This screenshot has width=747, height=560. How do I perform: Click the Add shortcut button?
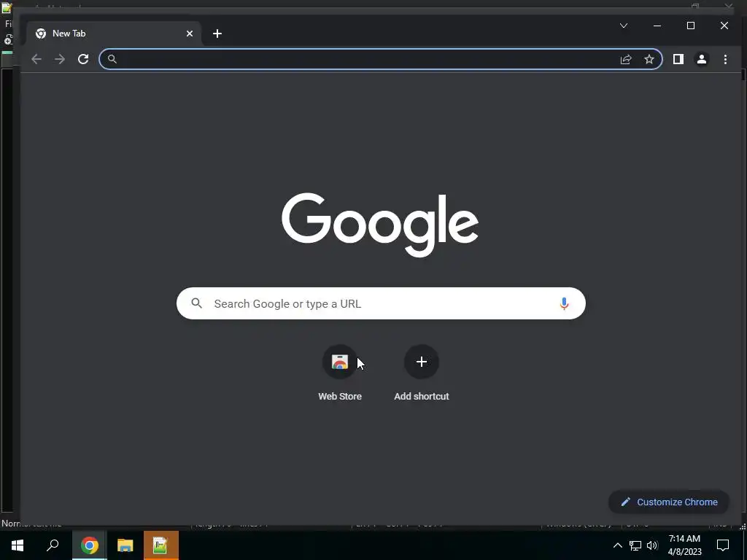click(422, 374)
